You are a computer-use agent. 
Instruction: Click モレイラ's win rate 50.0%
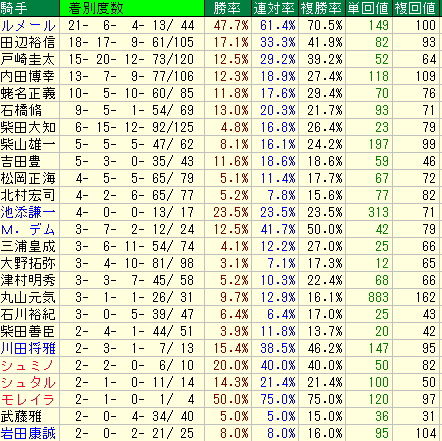[231, 400]
